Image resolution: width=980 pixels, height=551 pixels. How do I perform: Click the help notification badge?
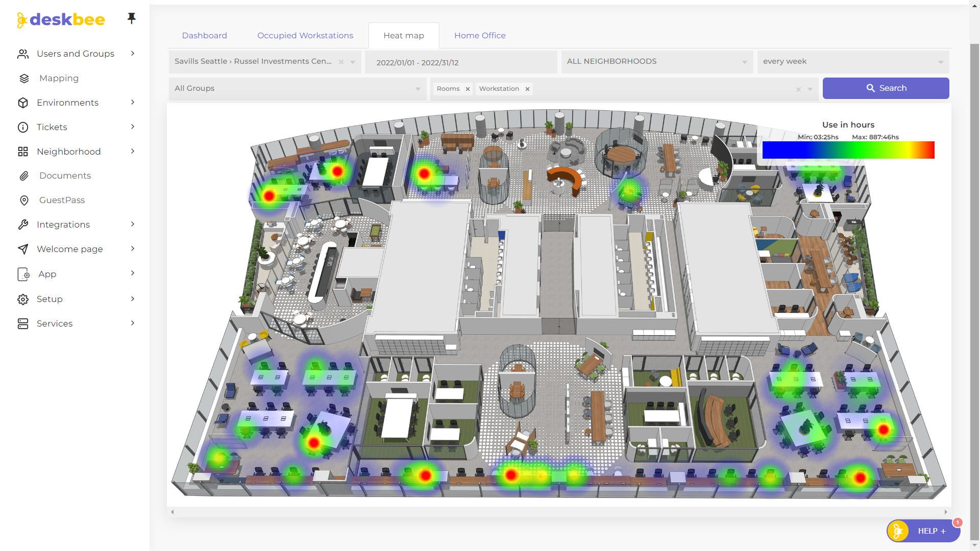point(958,522)
